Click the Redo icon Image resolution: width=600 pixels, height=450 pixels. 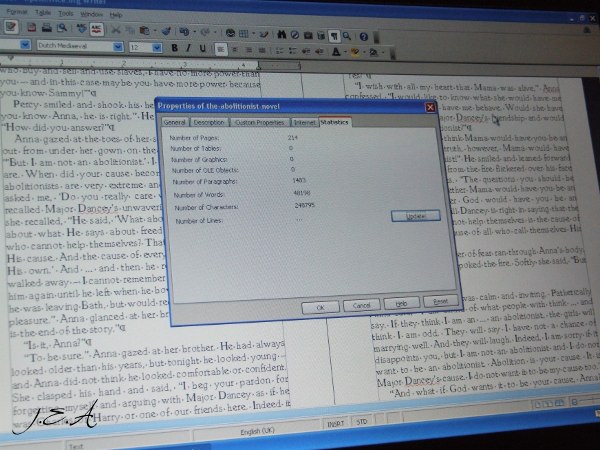click(205, 32)
